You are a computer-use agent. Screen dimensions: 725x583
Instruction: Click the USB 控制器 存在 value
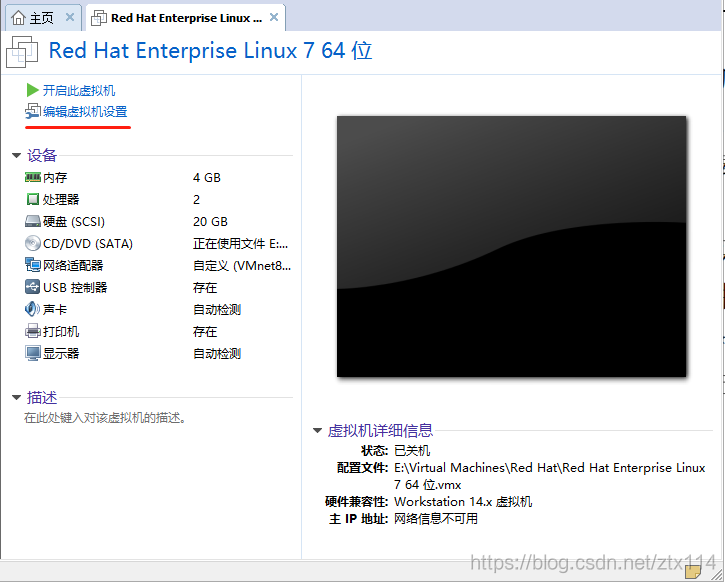pos(205,288)
